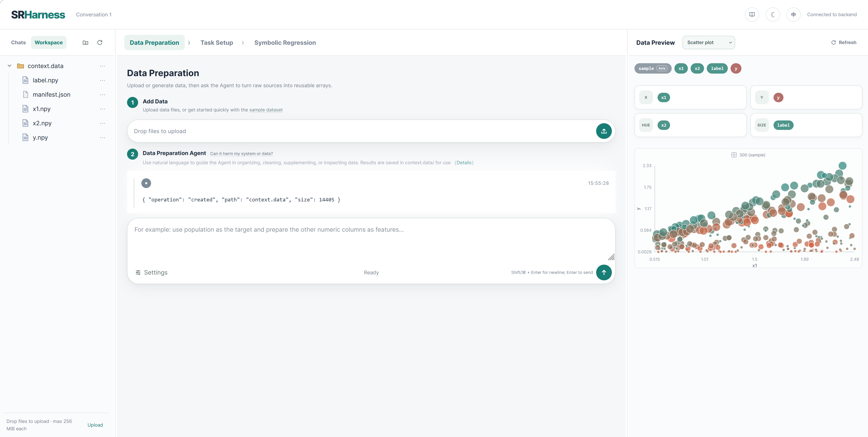Image resolution: width=868 pixels, height=437 pixels.
Task: Toggle the x2 variable chip
Action: pyautogui.click(x=697, y=68)
